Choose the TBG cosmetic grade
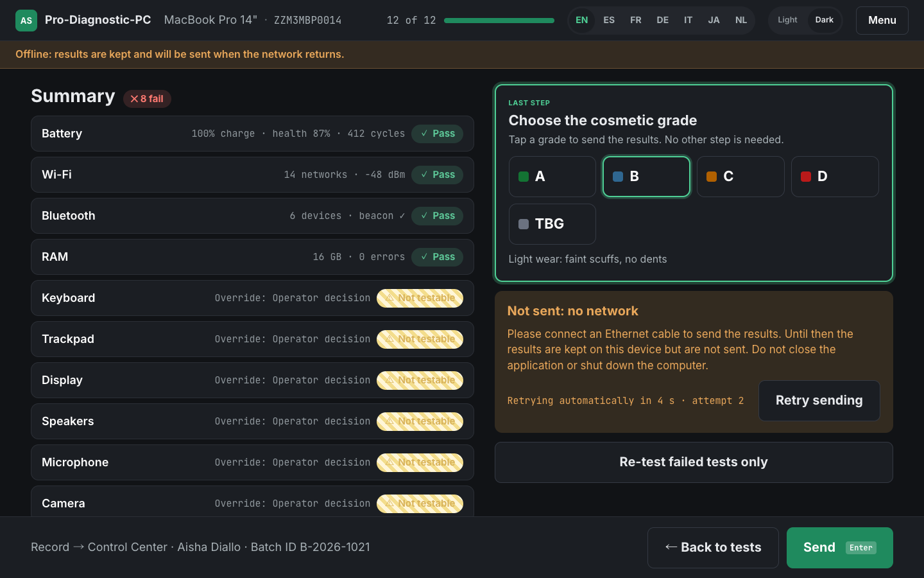The width and height of the screenshot is (924, 578). point(552,224)
